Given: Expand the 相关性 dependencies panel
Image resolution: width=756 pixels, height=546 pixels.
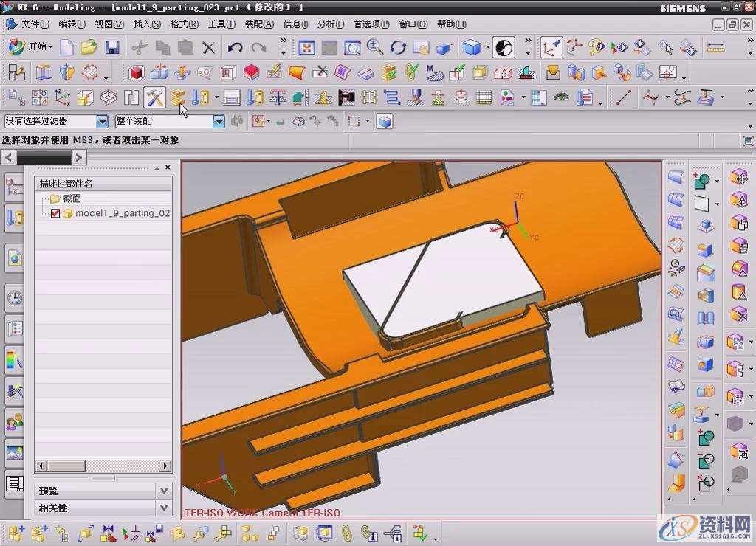Looking at the screenshot, I should point(164,508).
